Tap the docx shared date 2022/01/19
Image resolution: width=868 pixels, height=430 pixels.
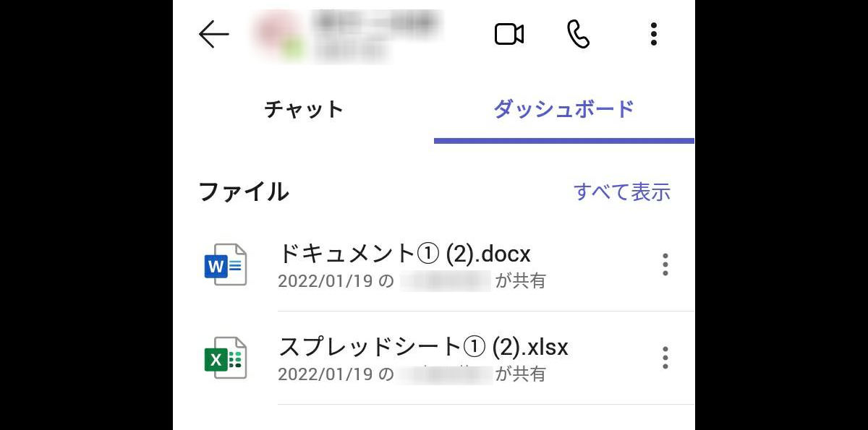click(326, 281)
